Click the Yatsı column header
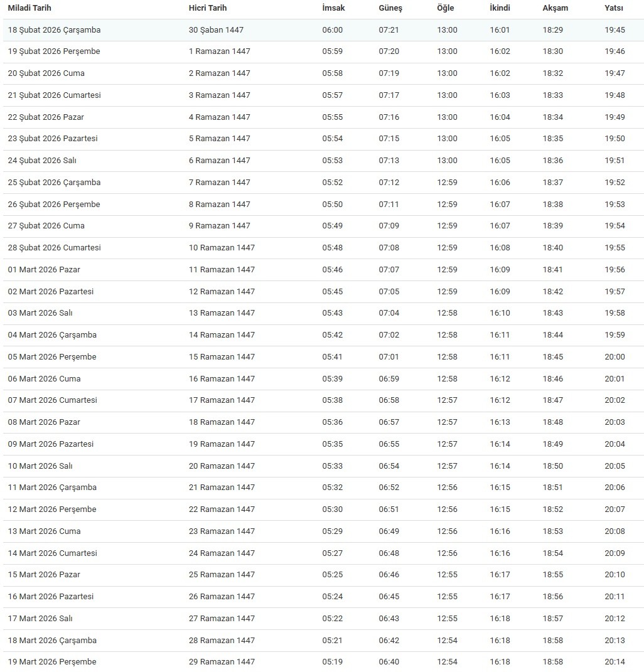Screen dimensions: 644x672 [614, 8]
